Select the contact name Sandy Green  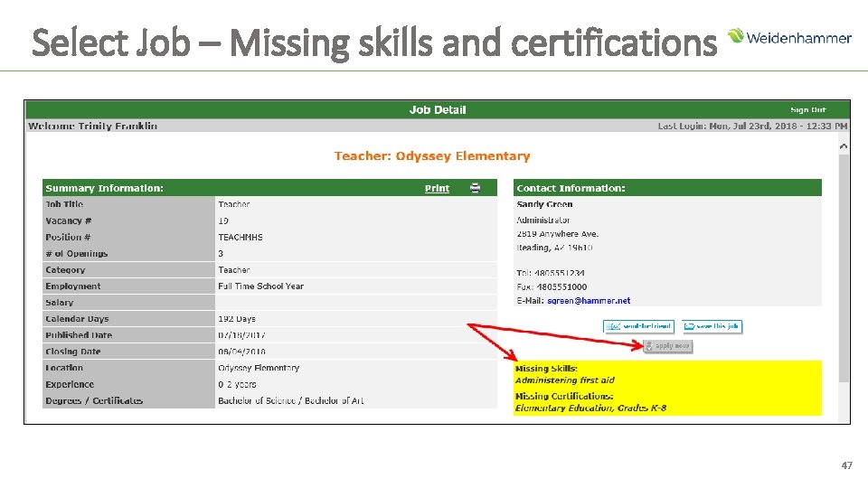(x=544, y=204)
